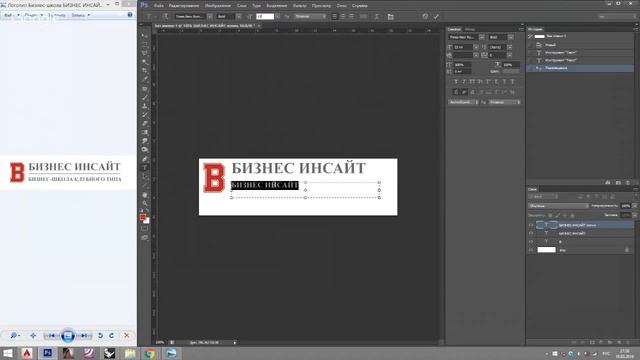Delete current state in History panel
Viewport: 640px width, 360px height.
point(628,182)
